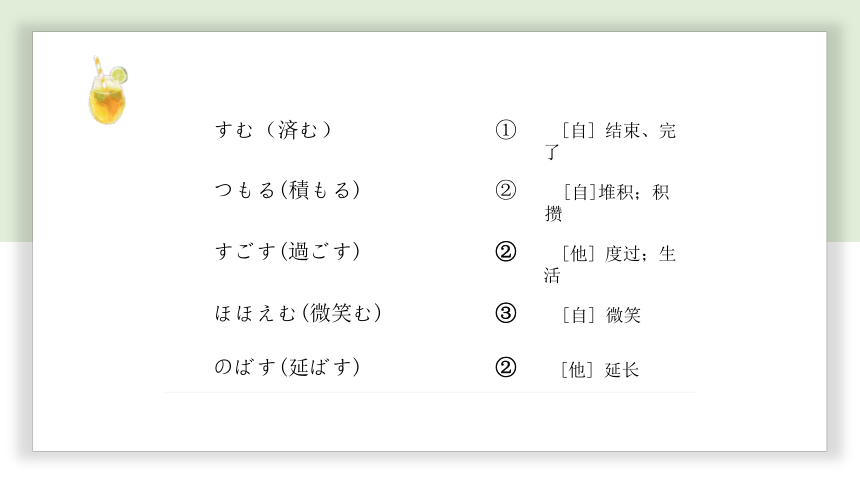Click the definition [他] 延长
Viewport: 860px width, 484px height.
(x=600, y=370)
